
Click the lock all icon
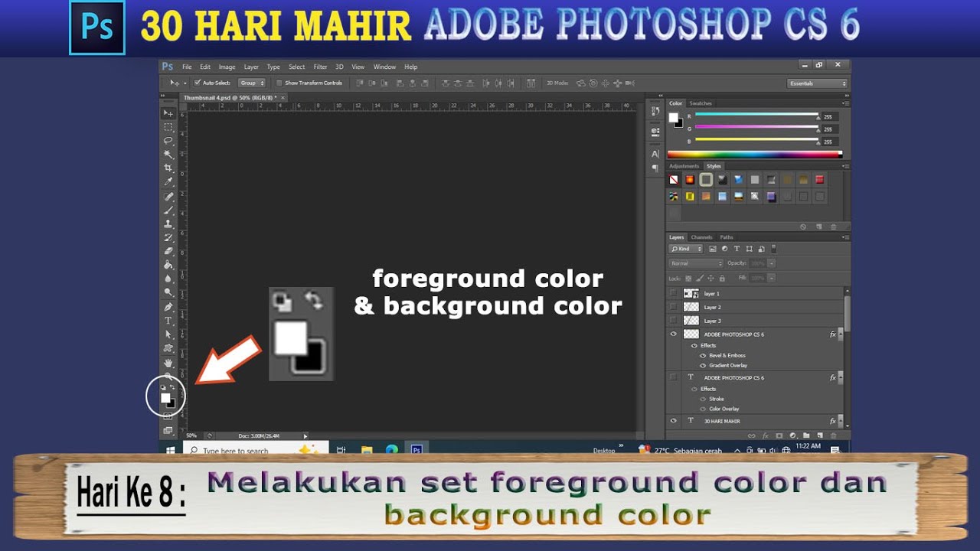(x=720, y=278)
